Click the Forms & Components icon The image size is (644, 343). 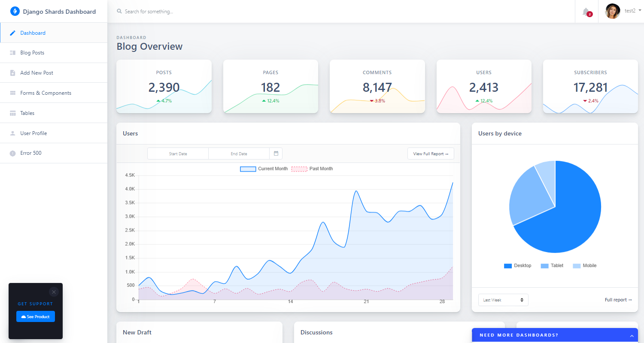(x=13, y=93)
